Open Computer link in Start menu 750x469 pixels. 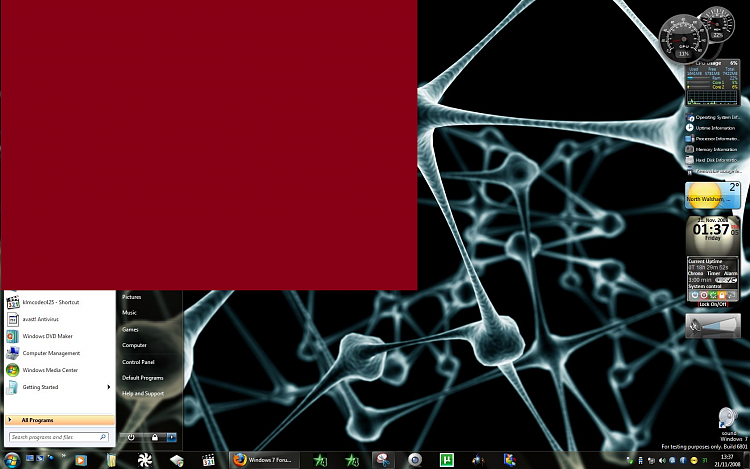[x=134, y=345]
